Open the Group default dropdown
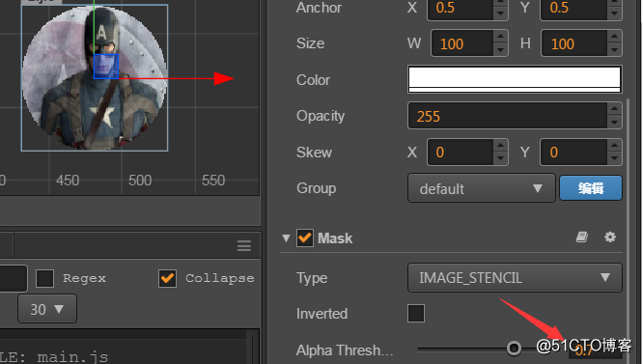The height and width of the screenshot is (364, 642). (x=482, y=188)
